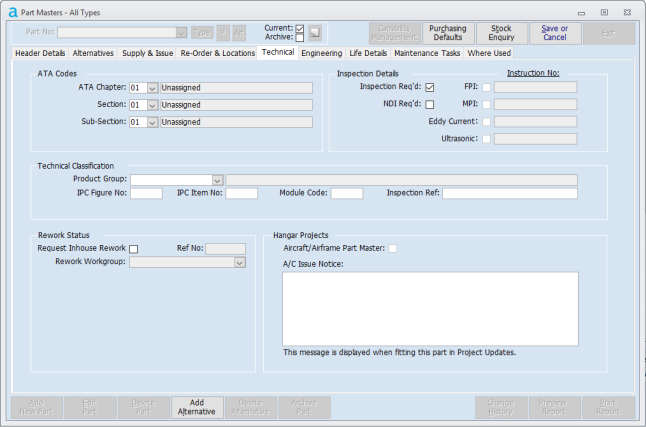Open the ATA Chapter dropdown
The width and height of the screenshot is (646, 427).
point(153,88)
